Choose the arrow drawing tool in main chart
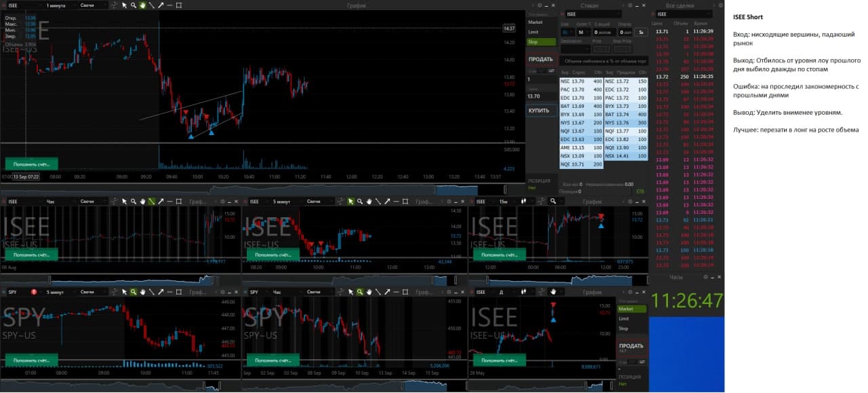Viewport: 868px width, 393px height. click(161, 5)
